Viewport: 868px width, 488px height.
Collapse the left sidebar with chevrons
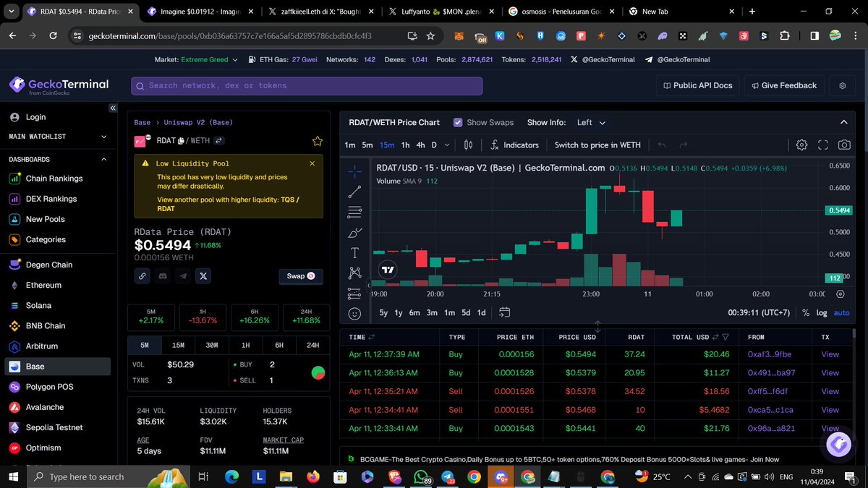pos(113,108)
